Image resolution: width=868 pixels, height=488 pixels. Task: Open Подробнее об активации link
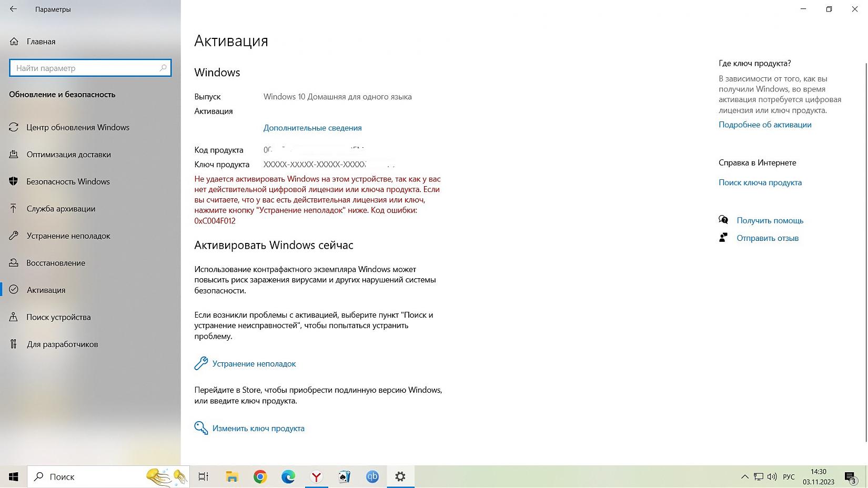coord(765,125)
